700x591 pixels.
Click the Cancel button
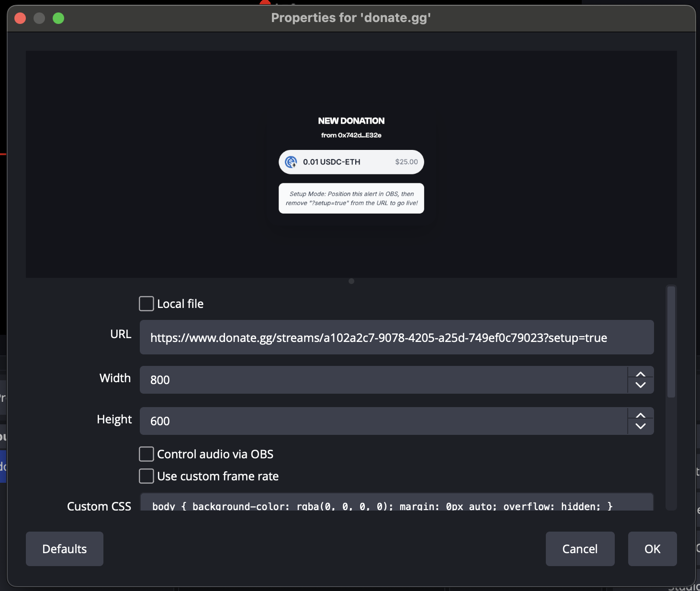(580, 549)
